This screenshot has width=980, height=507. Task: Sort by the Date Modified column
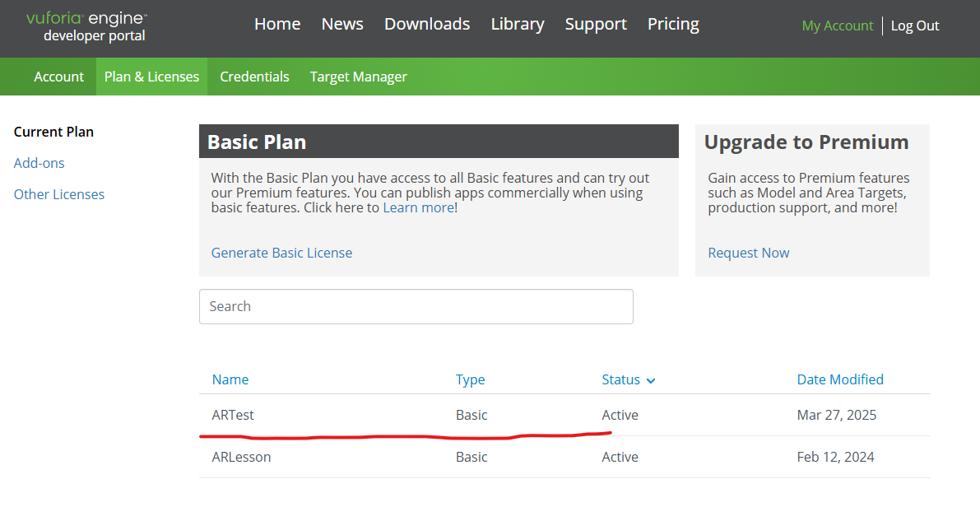(x=840, y=379)
